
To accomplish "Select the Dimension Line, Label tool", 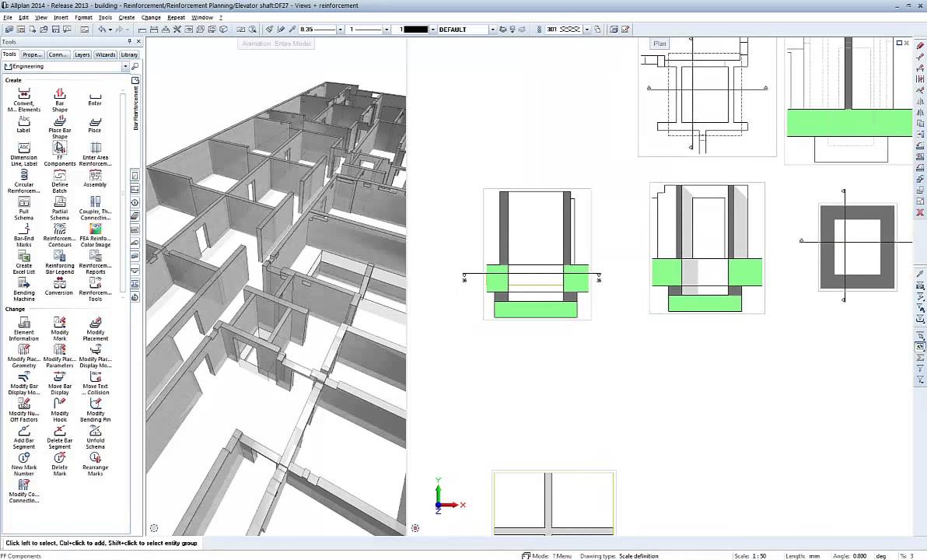I will click(23, 154).
